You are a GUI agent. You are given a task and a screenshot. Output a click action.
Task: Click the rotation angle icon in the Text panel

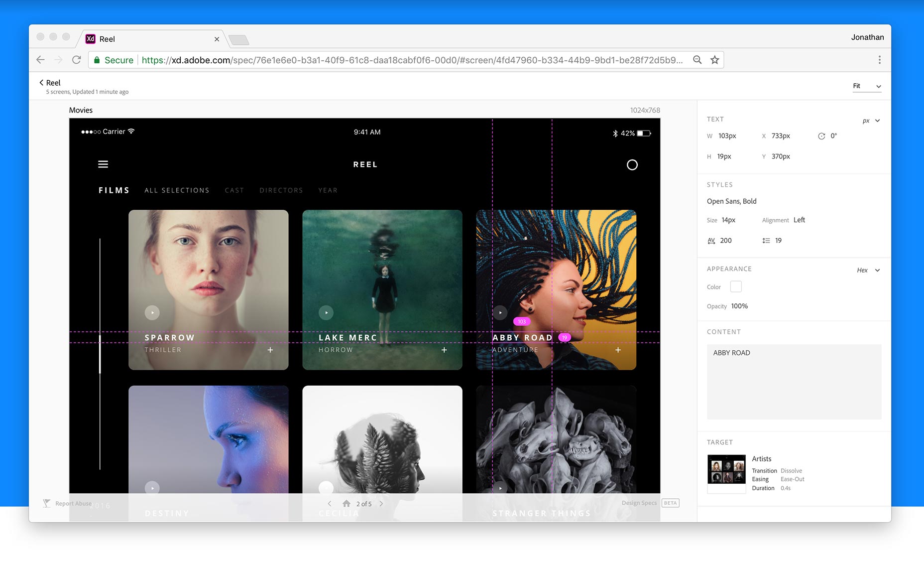(821, 136)
